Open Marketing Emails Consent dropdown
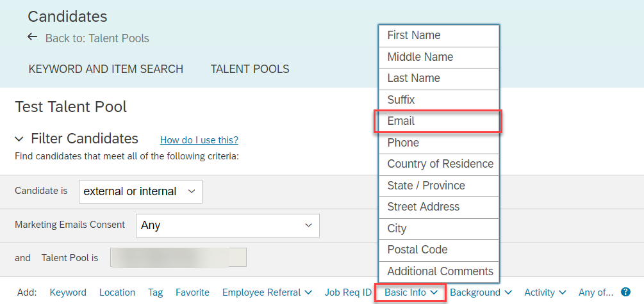This screenshot has height=304, width=644. coord(227,225)
